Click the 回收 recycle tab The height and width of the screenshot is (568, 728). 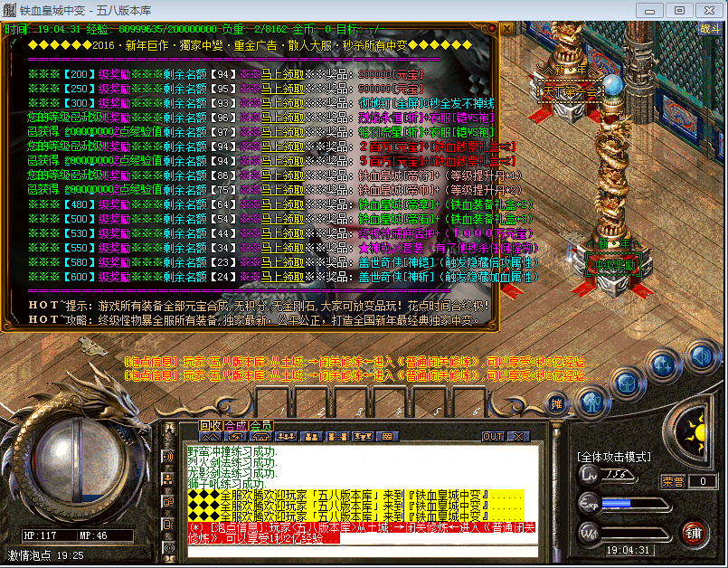210,425
